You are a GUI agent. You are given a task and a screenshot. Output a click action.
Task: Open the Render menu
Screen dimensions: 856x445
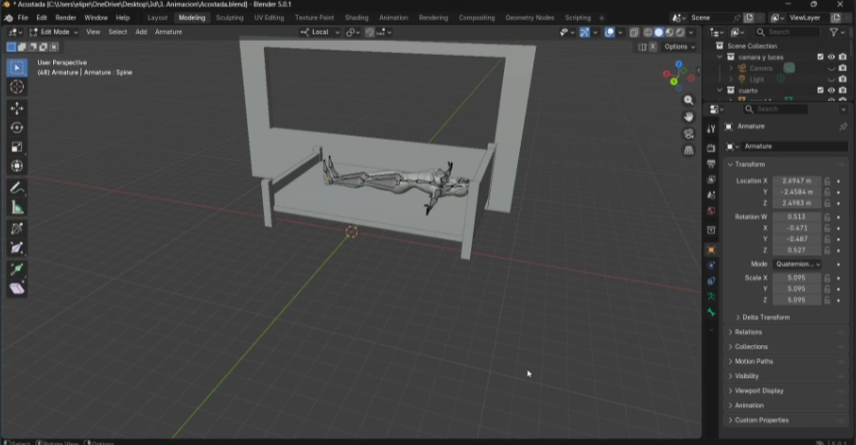[x=65, y=18]
